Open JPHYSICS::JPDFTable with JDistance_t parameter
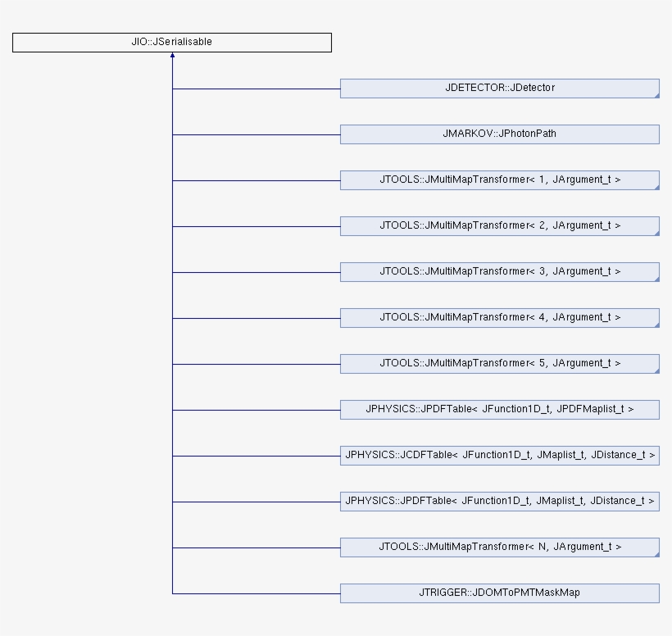Image resolution: width=672 pixels, height=636 pixels. tap(499, 501)
